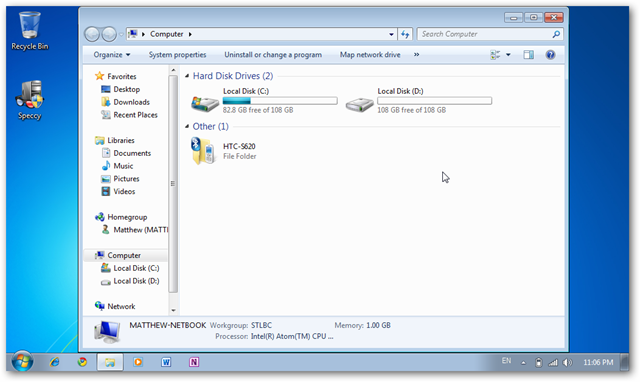Launch Google Chrome from taskbar
640x382 pixels.
(x=82, y=362)
